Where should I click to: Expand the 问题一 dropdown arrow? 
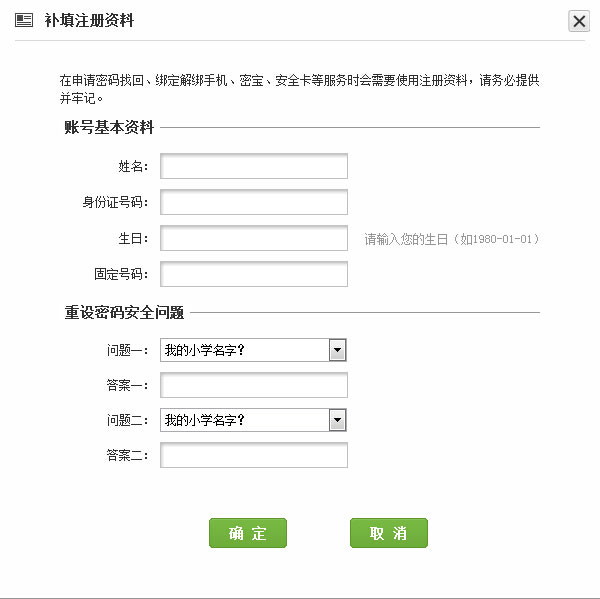(338, 350)
